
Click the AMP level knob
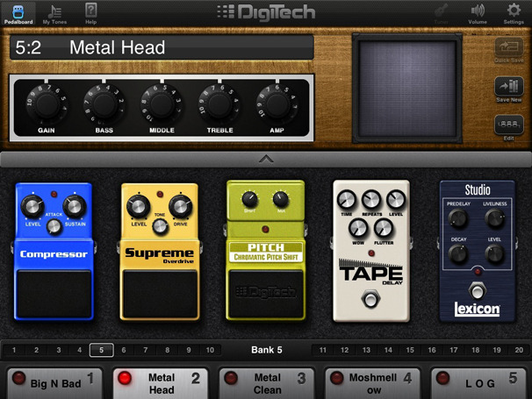[x=277, y=105]
